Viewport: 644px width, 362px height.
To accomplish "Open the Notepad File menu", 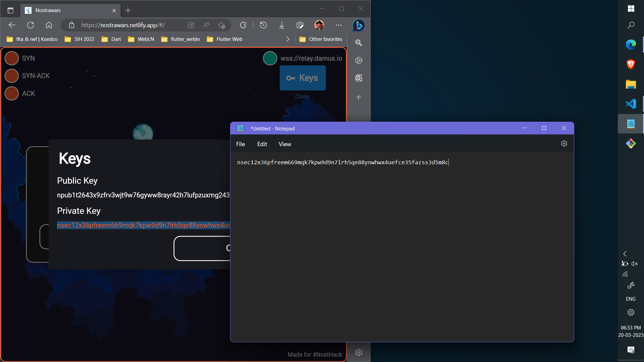I will [240, 144].
